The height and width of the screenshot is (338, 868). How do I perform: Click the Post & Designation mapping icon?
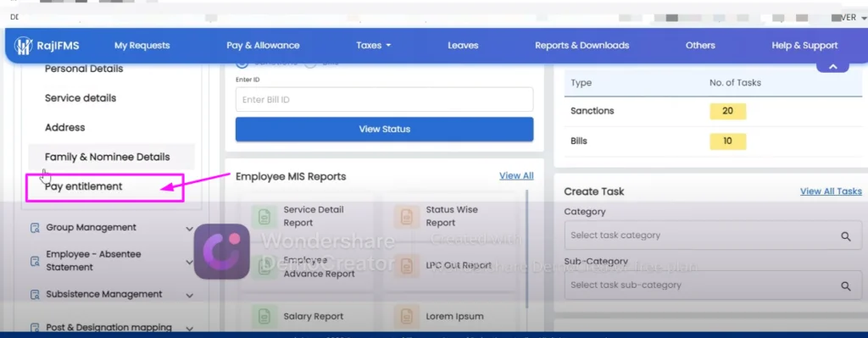[36, 328]
